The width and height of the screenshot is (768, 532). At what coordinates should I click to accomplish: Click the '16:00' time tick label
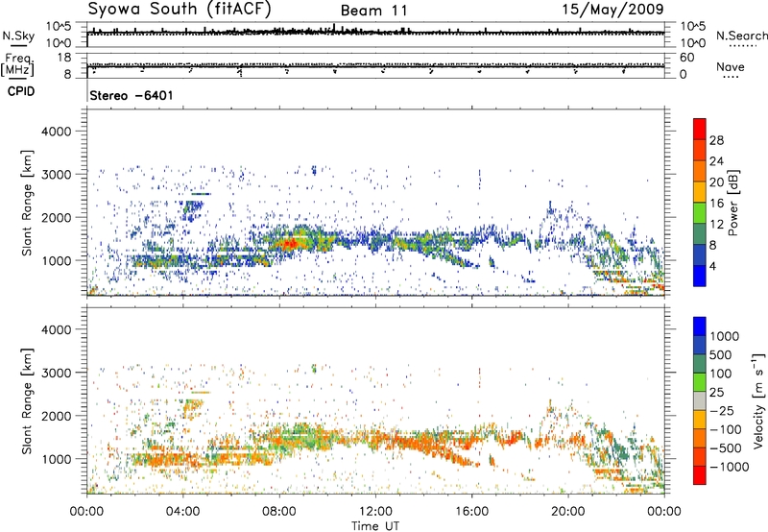[x=471, y=512]
